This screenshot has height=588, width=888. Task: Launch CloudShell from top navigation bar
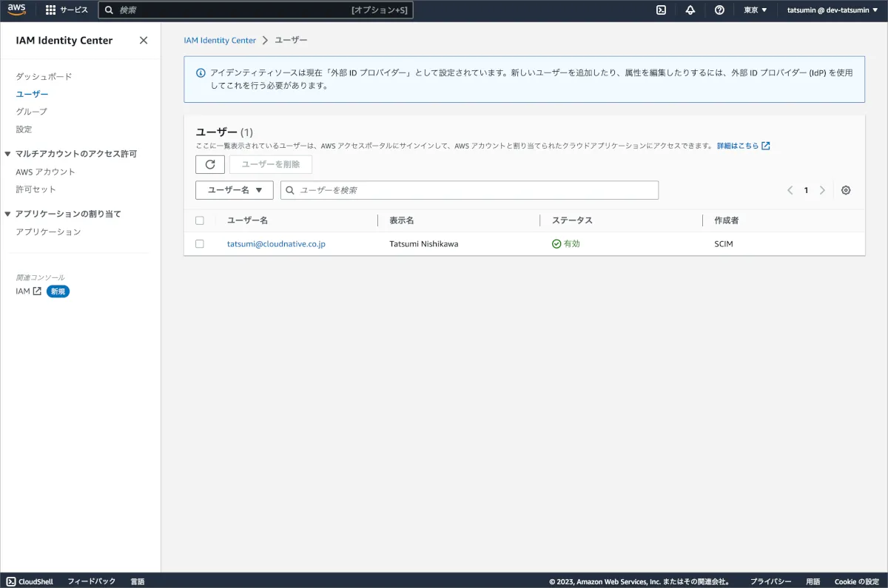[661, 10]
